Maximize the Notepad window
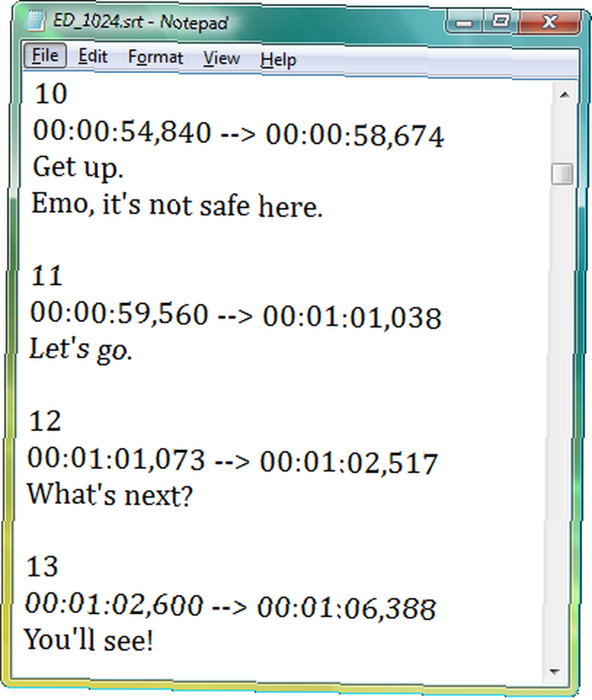This screenshot has width=592, height=700. click(x=500, y=22)
